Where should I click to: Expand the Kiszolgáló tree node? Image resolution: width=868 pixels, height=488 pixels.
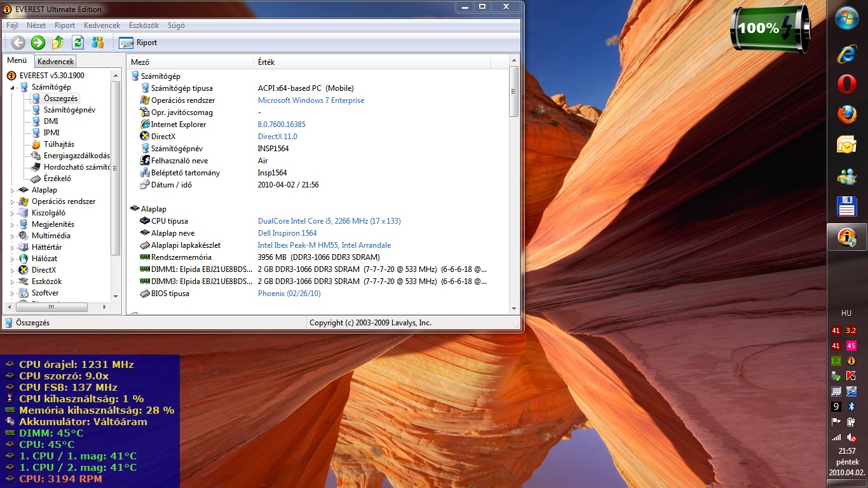(13, 213)
